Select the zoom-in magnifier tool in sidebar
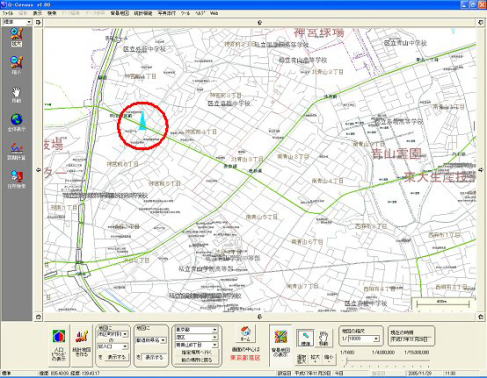The width and height of the screenshot is (487, 378). point(16,37)
